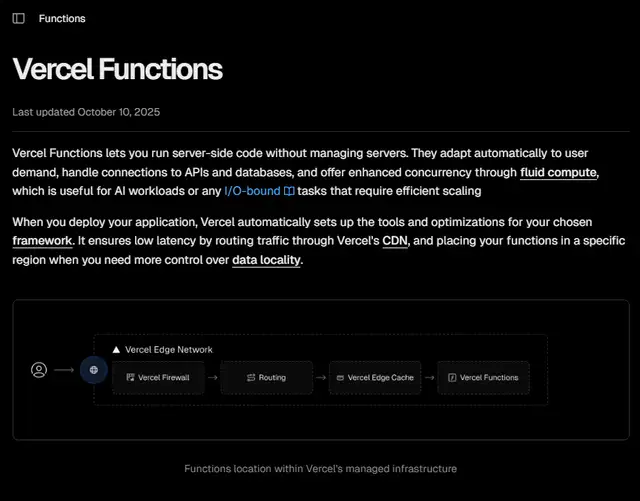This screenshot has height=501, width=640.
Task: Click the globe icon in the diagram
Action: pos(94,370)
